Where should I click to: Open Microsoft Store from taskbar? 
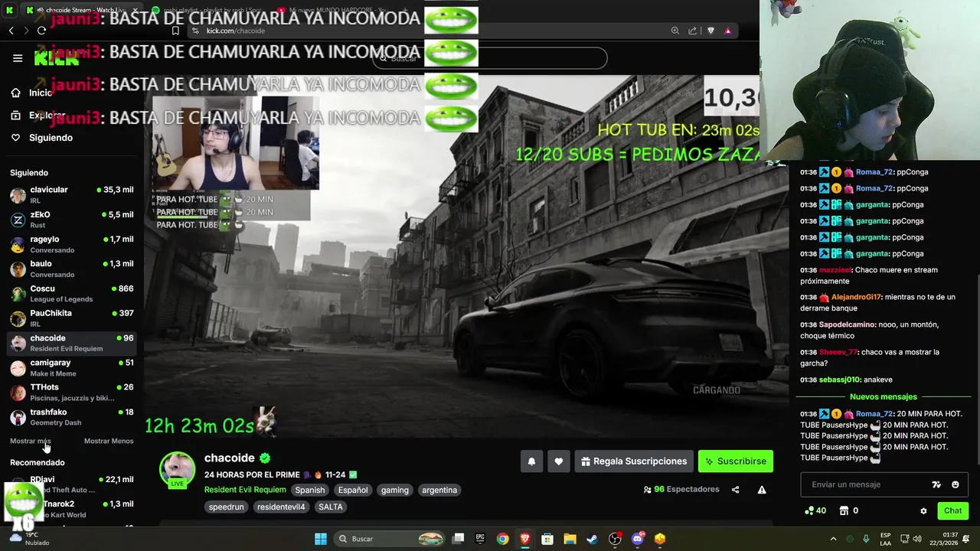547,539
